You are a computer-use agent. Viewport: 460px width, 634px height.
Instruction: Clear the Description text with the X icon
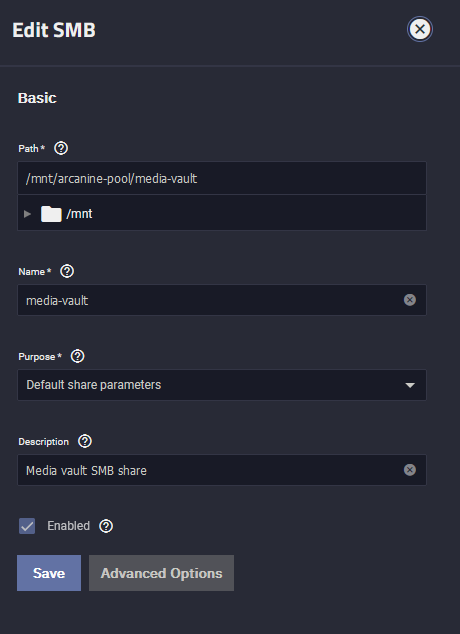coord(410,469)
